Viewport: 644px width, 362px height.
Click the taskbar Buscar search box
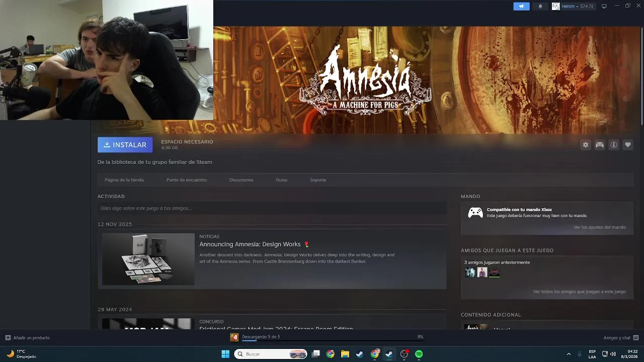click(x=271, y=354)
